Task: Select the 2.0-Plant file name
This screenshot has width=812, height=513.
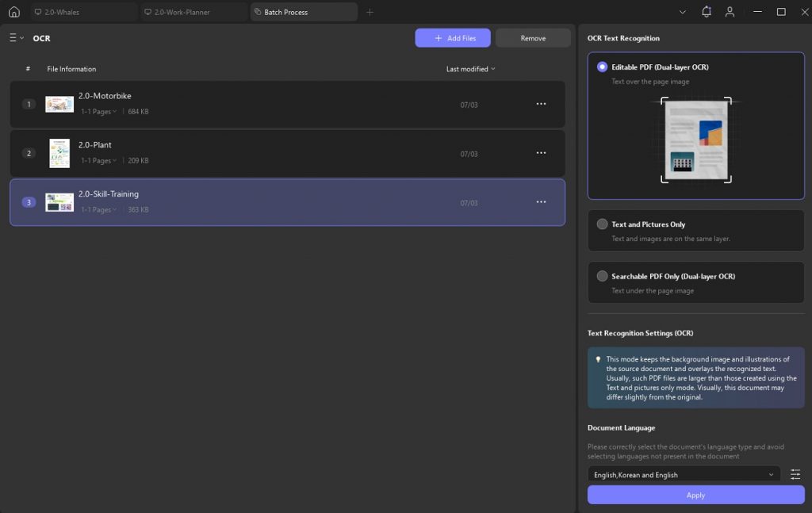Action: [95, 145]
